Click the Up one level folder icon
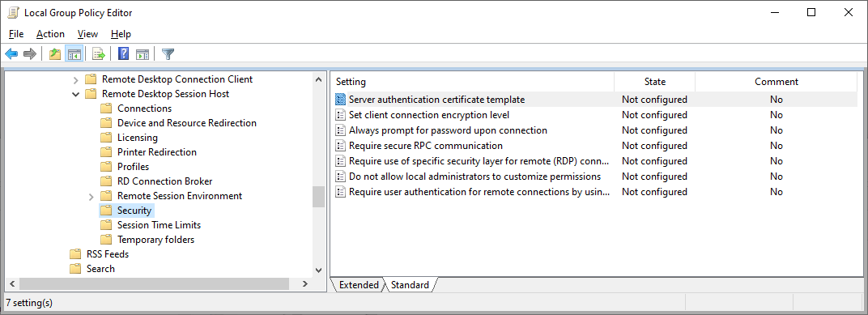The width and height of the screenshot is (868, 315). click(55, 53)
